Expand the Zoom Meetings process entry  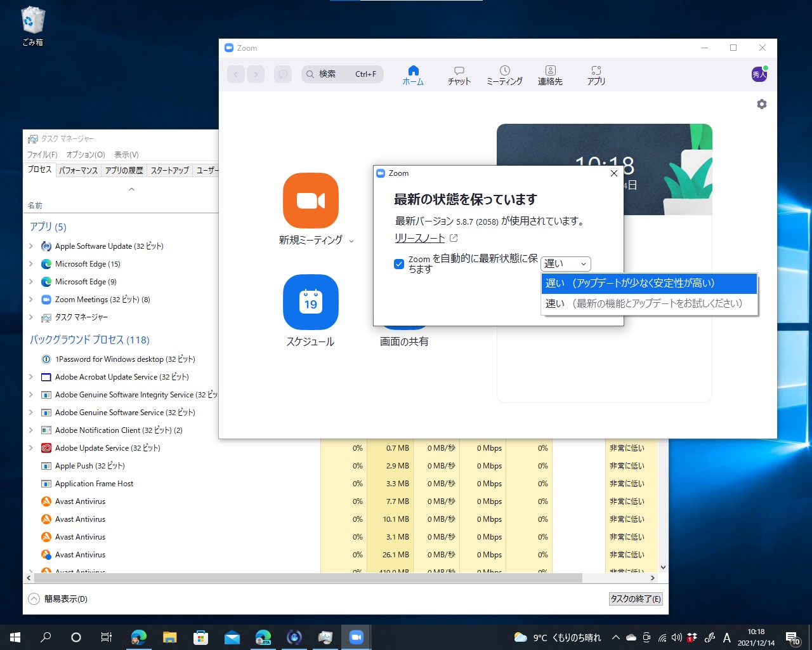click(x=30, y=299)
